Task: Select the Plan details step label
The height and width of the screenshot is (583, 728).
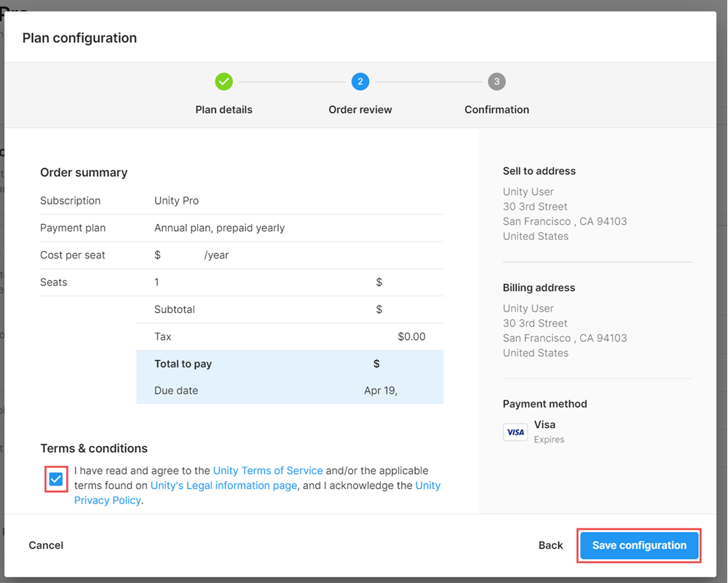Action: (223, 110)
